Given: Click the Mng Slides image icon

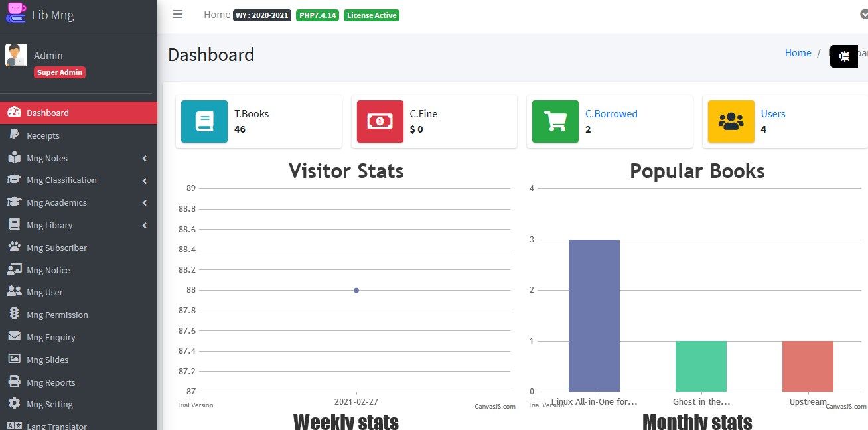Looking at the screenshot, I should (x=14, y=359).
